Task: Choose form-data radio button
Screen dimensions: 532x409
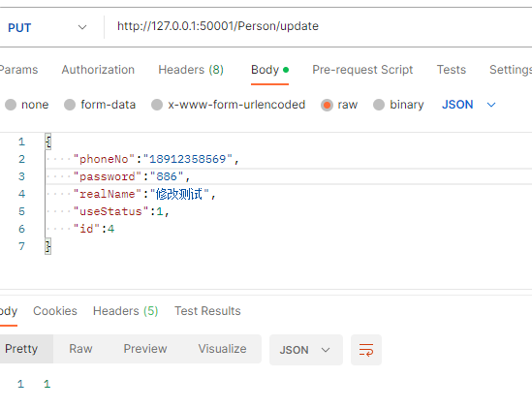Action: tap(70, 105)
